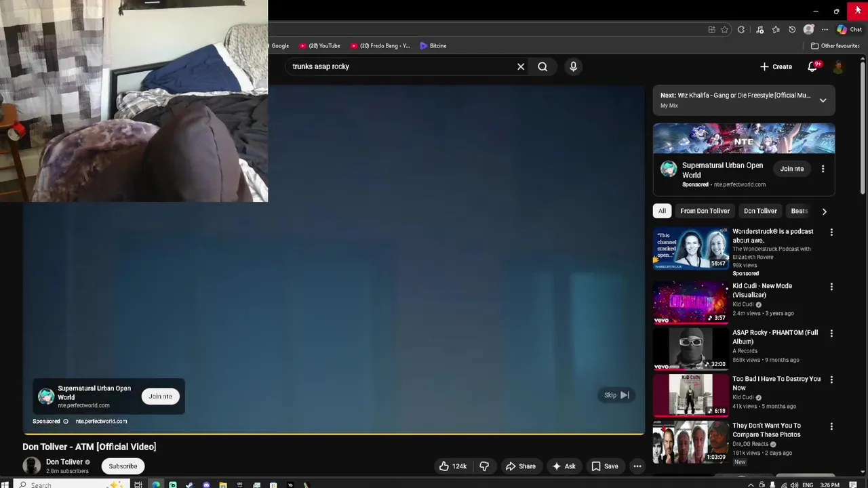Open more actions ellipsis under the video

(x=637, y=466)
